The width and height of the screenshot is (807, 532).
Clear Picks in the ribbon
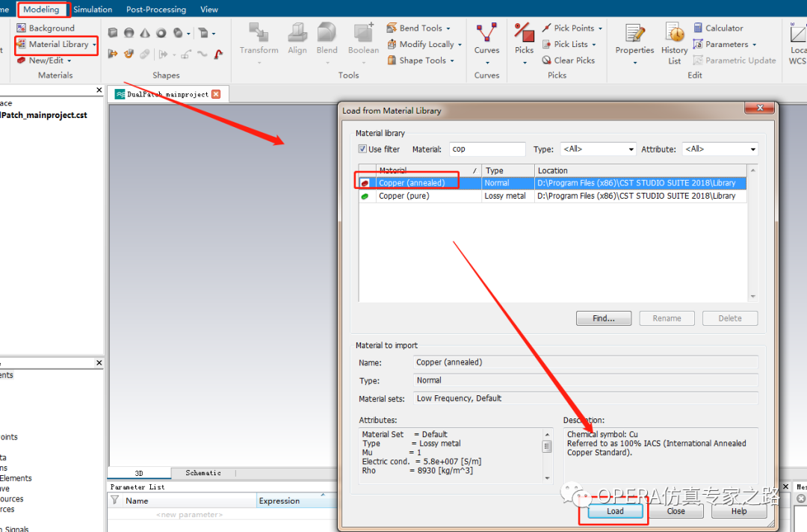[x=569, y=61]
